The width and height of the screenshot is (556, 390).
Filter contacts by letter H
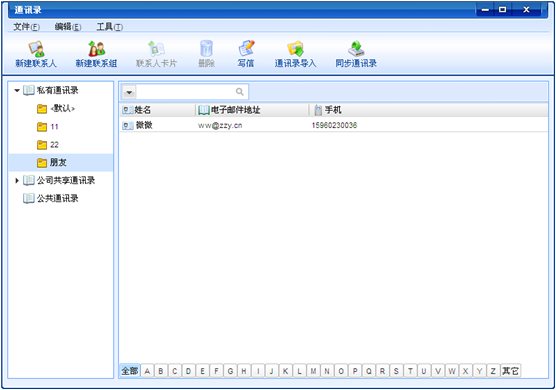244,371
